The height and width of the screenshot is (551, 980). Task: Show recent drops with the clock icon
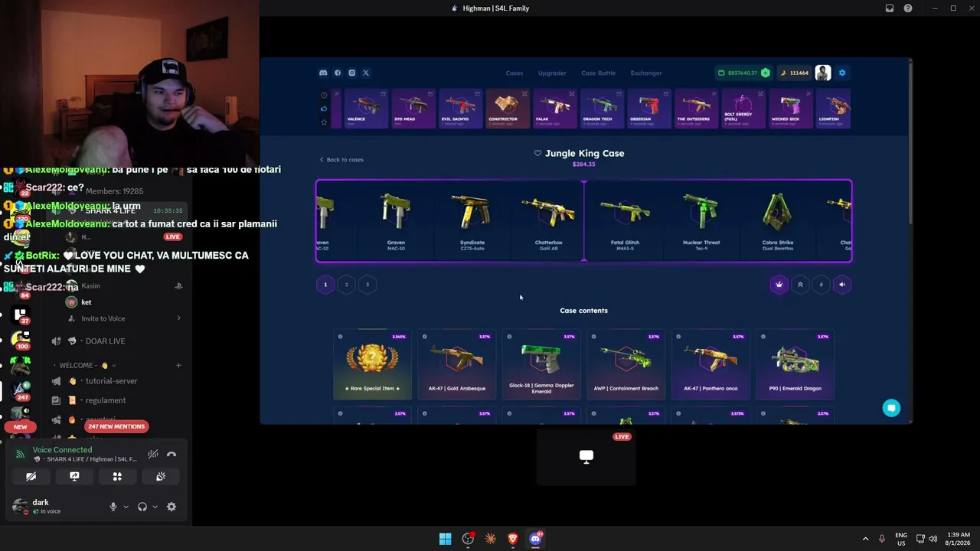point(324,95)
